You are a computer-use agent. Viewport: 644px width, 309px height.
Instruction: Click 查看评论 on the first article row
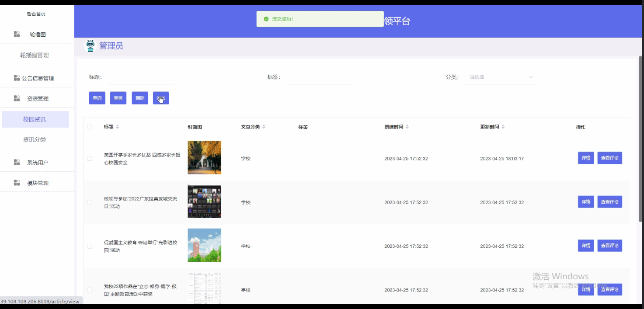[609, 158]
